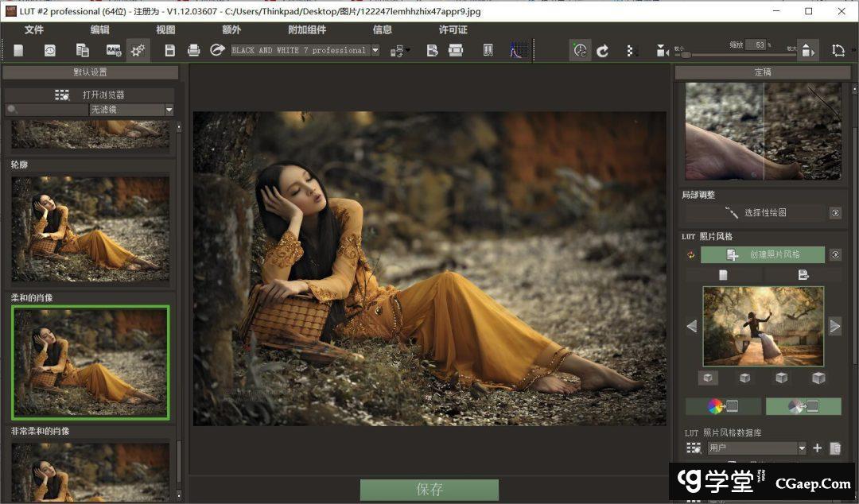Click the floppy disk save icon
The height and width of the screenshot is (504, 859).
click(x=169, y=50)
